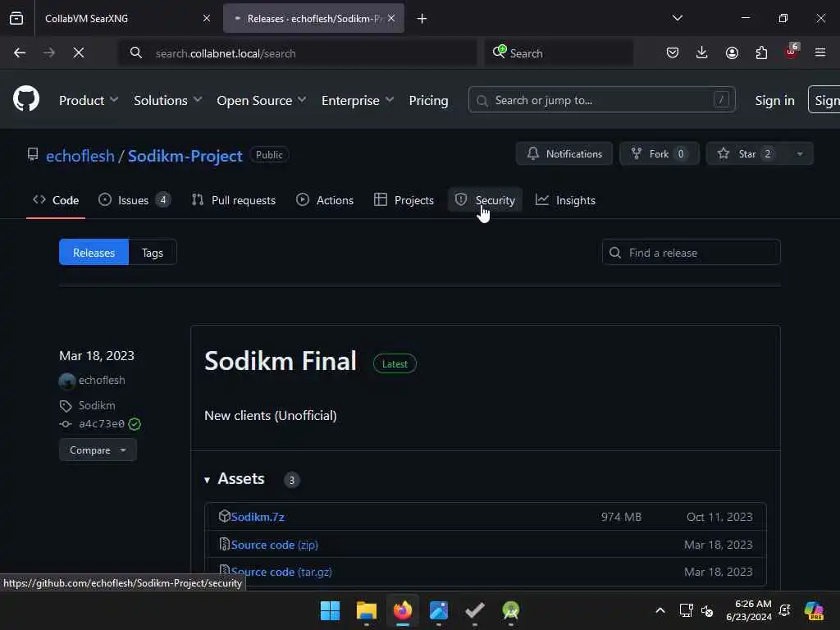Image resolution: width=840 pixels, height=630 pixels.
Task: Switch to the Projects tab
Action: coord(404,200)
